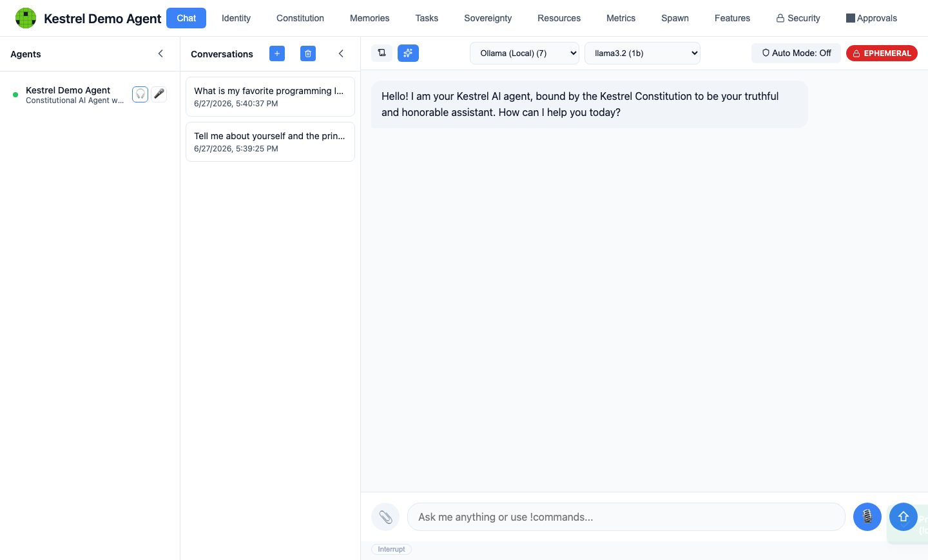928x560 pixels.
Task: Click the headphones icon for Kestrel Demo Agent
Action: 140,94
